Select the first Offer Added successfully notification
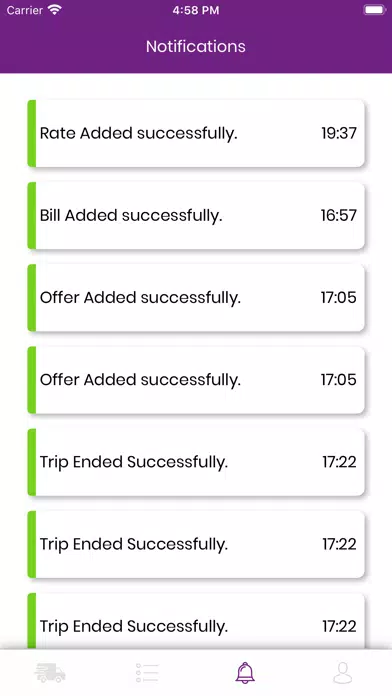Viewport: 392px width, 696px height. click(x=196, y=297)
